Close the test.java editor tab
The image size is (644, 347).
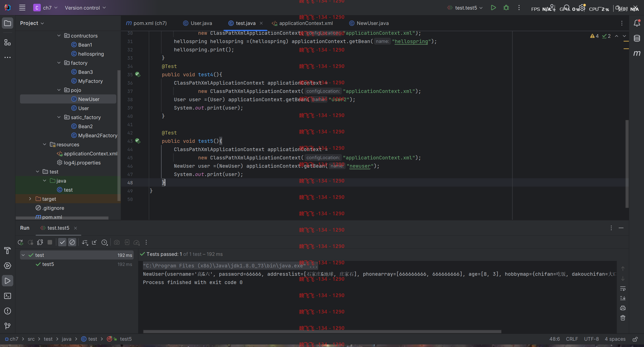pyautogui.click(x=261, y=23)
